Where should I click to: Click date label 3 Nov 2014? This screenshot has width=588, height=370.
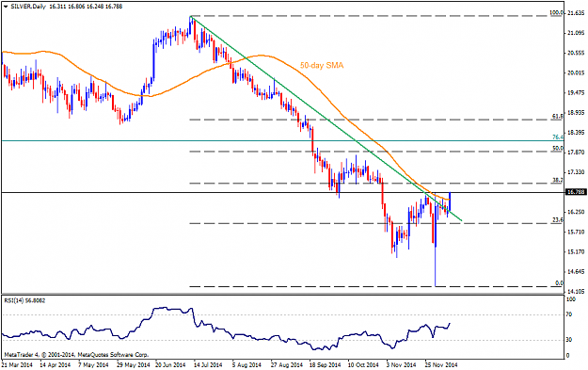click(401, 364)
